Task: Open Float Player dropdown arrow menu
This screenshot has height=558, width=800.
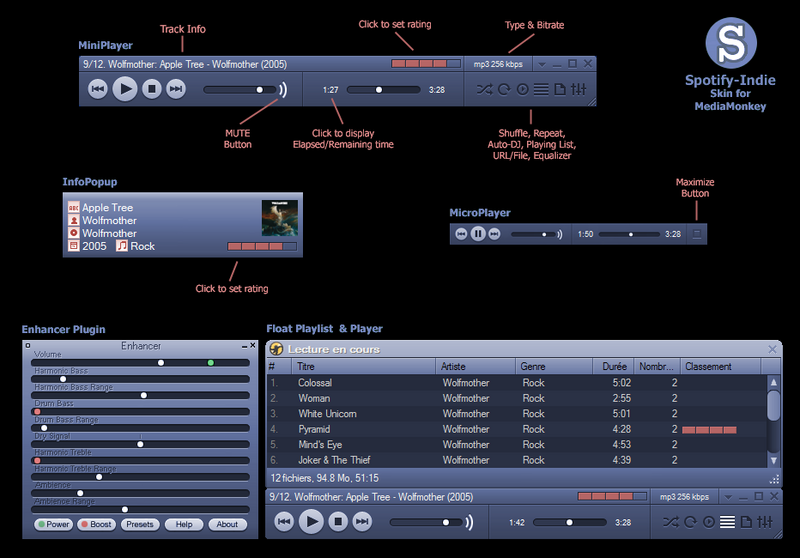Action: pos(728,497)
